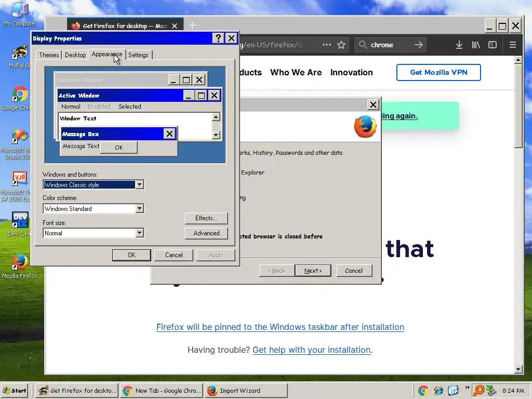532x399 pixels.
Task: Select the Get Firefox for desktop browser tab
Action: [125, 26]
